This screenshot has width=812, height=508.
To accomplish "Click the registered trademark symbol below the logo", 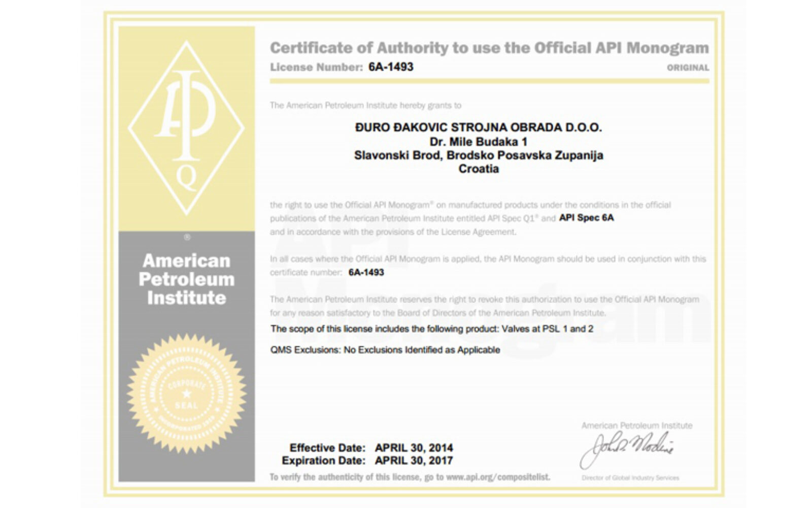I will coord(187,237).
